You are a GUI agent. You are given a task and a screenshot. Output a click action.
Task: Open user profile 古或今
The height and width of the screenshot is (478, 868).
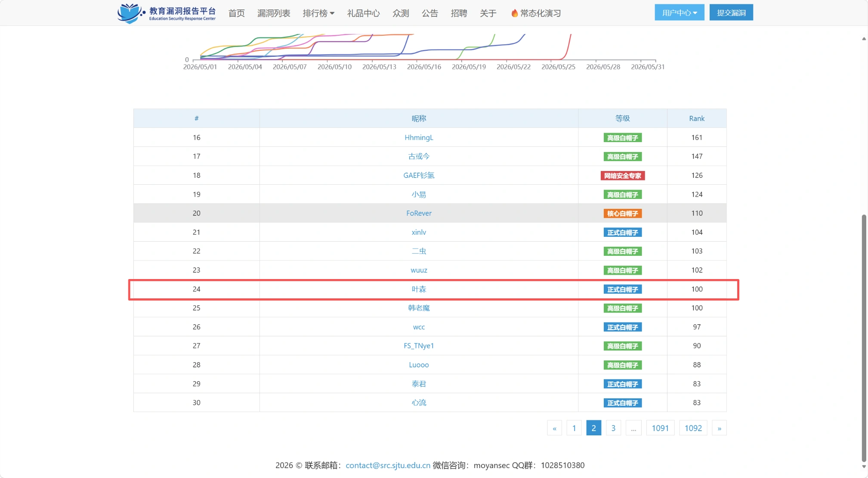419,156
